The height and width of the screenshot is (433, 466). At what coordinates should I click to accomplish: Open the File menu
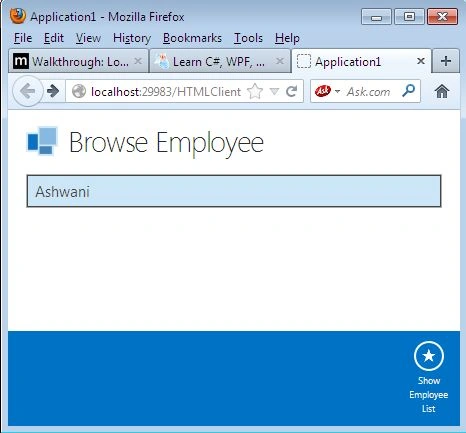pyautogui.click(x=23, y=38)
